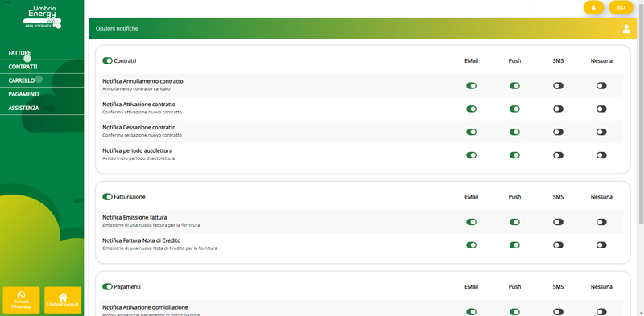Viewport: 644px width, 316px height.
Task: Enable SMS for Notifica Annullamento contratto
Action: pos(558,86)
